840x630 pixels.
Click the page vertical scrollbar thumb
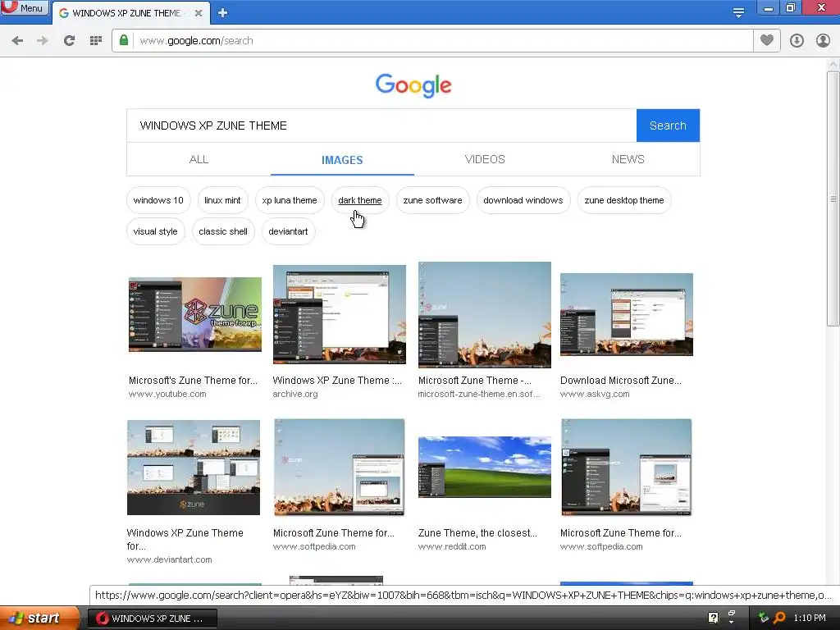coord(833,199)
